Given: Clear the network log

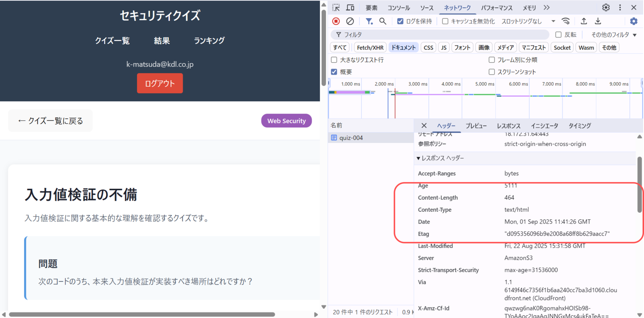Looking at the screenshot, I should click(350, 21).
